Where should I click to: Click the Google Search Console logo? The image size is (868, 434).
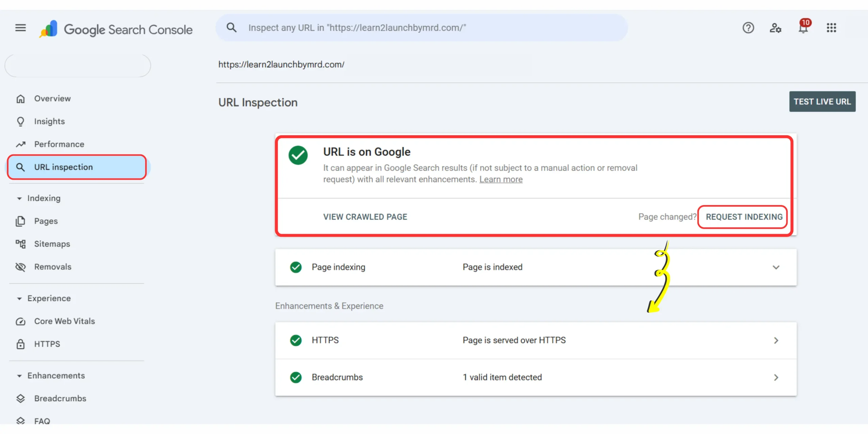pyautogui.click(x=116, y=29)
